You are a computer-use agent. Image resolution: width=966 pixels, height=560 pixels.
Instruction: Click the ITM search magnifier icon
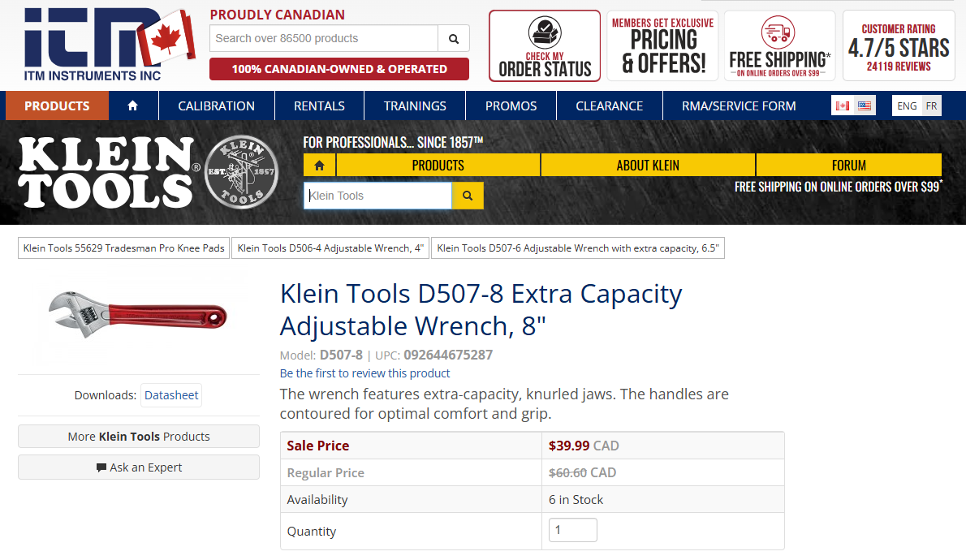[x=453, y=37]
